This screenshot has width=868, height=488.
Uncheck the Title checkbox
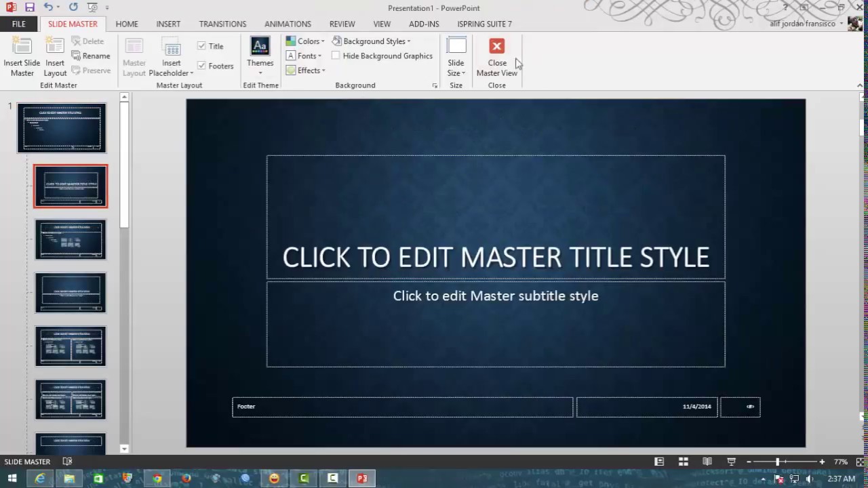[x=202, y=46]
